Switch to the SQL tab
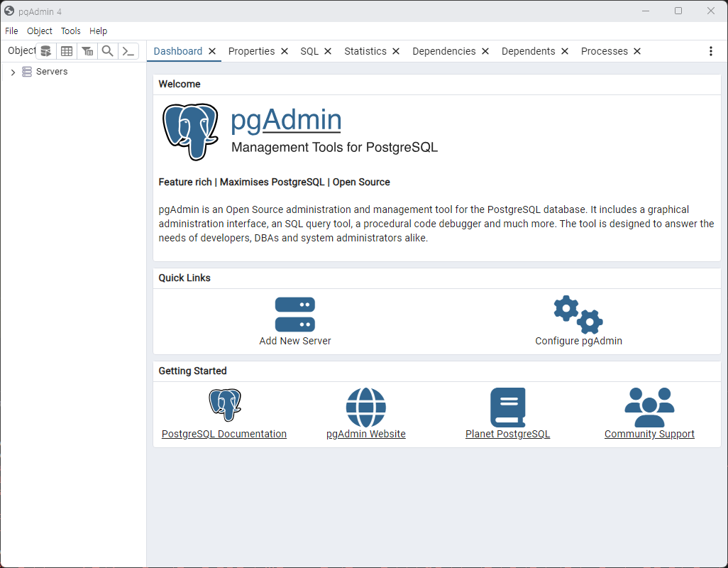This screenshot has width=728, height=568. tap(309, 51)
